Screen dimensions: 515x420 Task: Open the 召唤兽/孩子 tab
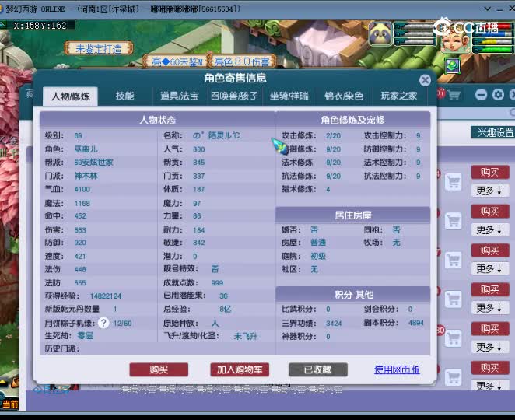tap(234, 96)
